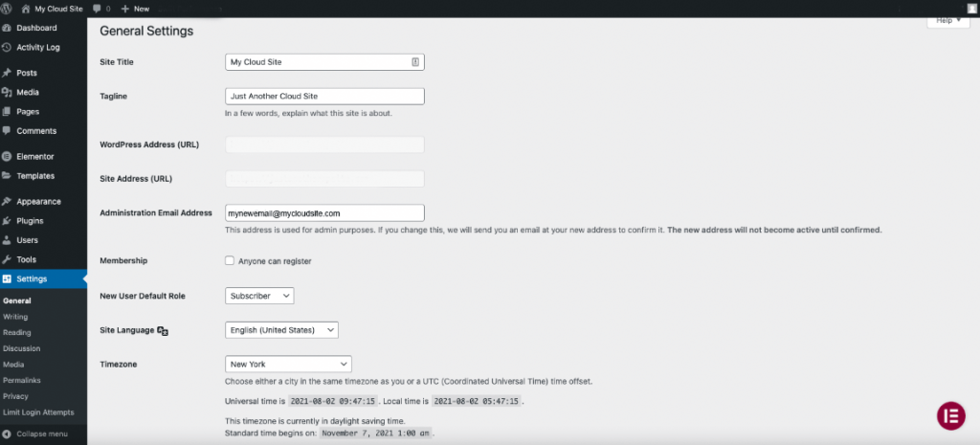980x445 pixels.
Task: Click the Posts pushpin icon
Action: 7,73
